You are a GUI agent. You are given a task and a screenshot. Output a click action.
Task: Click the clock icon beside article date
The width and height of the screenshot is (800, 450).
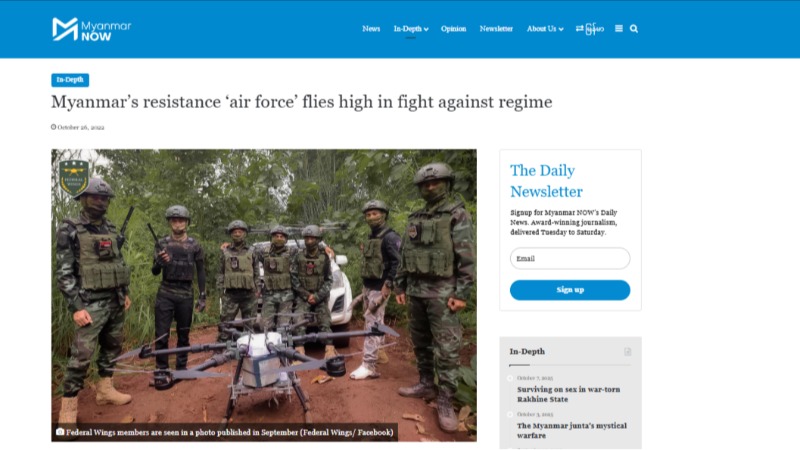click(54, 127)
